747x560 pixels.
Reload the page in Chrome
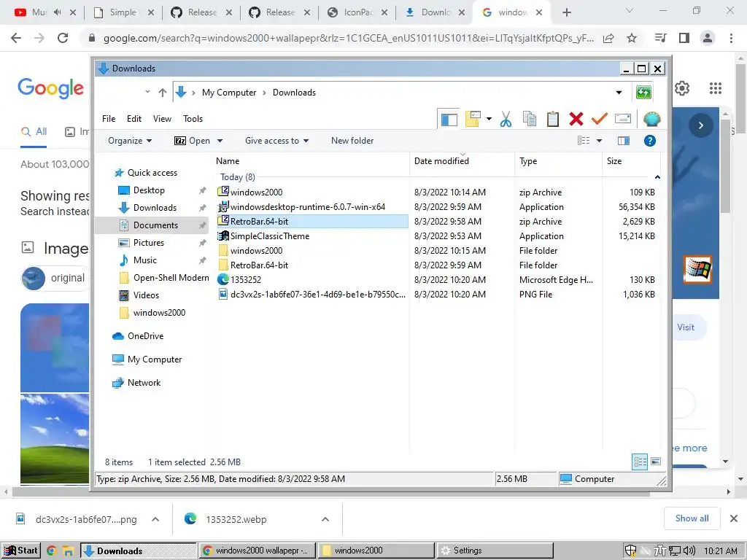(x=63, y=38)
